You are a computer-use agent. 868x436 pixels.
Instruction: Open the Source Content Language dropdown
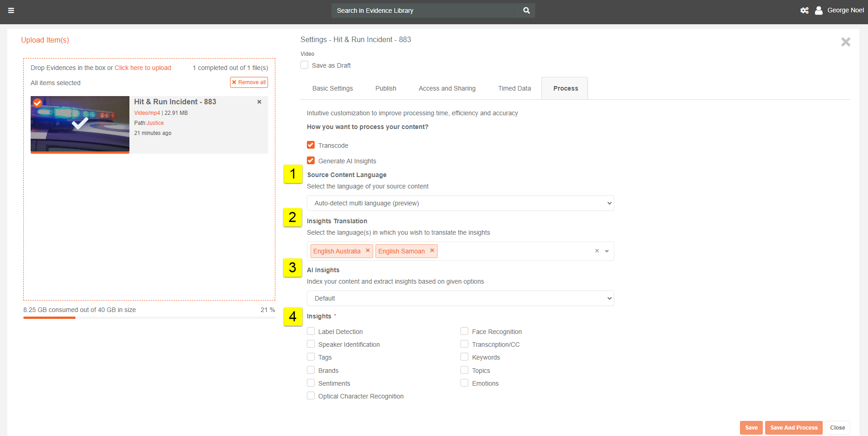[460, 203]
